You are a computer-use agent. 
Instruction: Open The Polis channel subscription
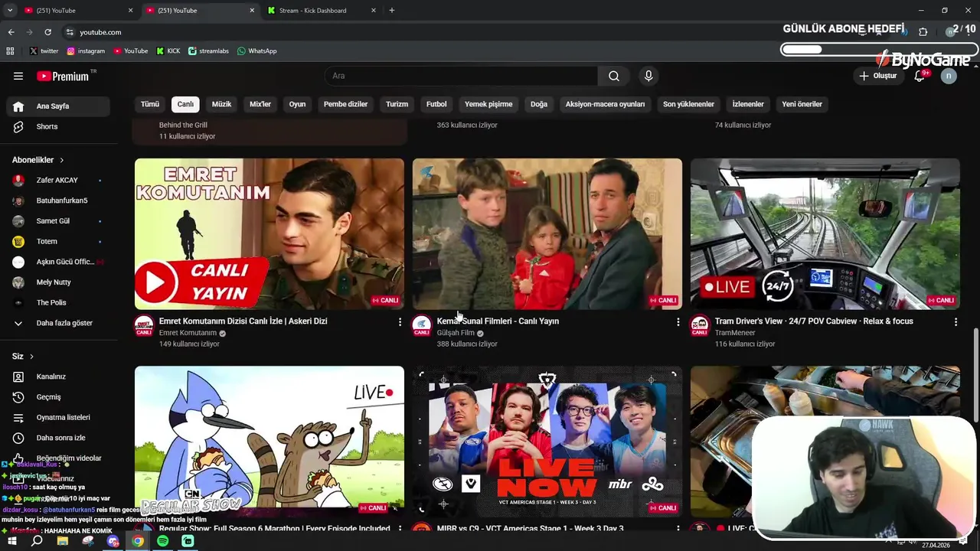[x=59, y=302]
